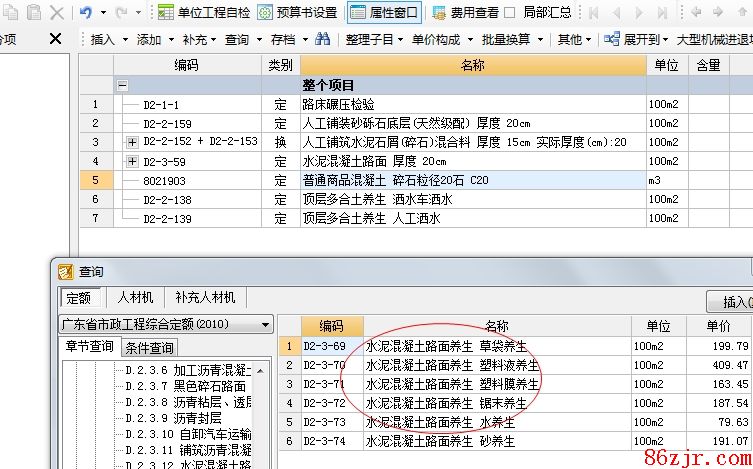
Task: Click the undo arrow icon
Action: (86, 13)
